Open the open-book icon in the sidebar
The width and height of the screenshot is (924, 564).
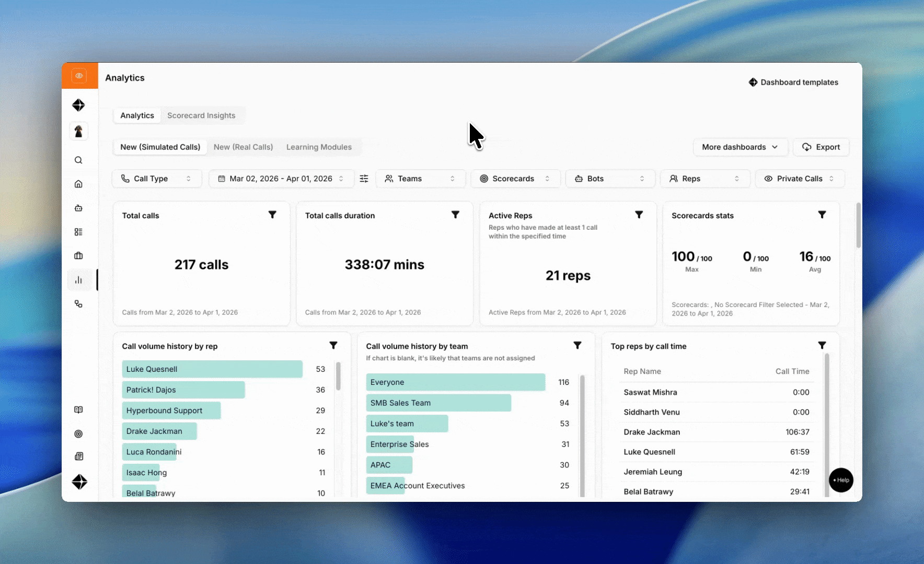[78, 410]
